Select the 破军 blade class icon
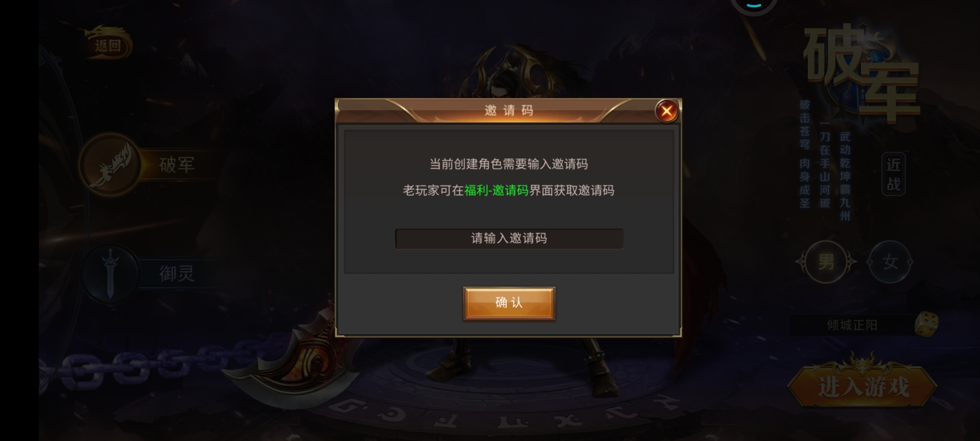980x441 pixels. point(110,165)
